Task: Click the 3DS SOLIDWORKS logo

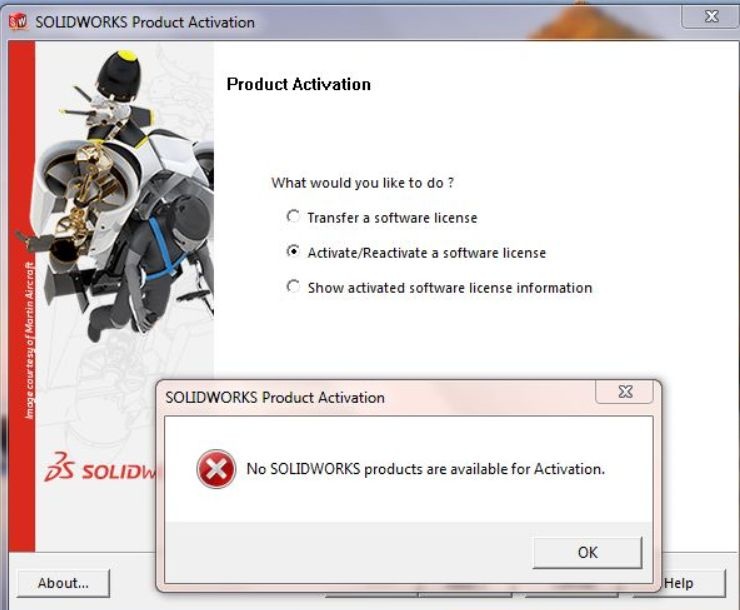Action: point(100,468)
